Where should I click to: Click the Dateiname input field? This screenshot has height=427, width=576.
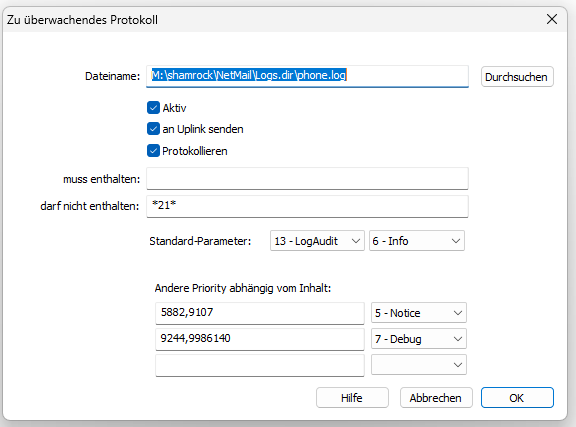[x=307, y=76]
